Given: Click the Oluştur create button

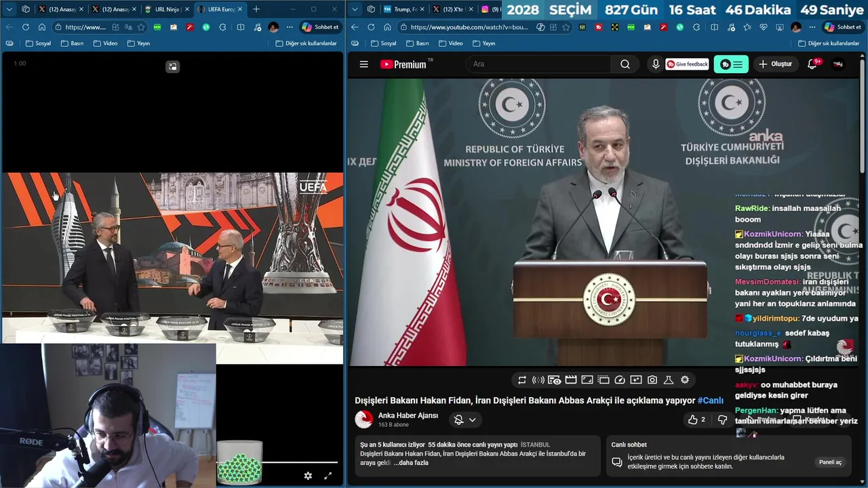Looking at the screenshot, I should click(775, 64).
